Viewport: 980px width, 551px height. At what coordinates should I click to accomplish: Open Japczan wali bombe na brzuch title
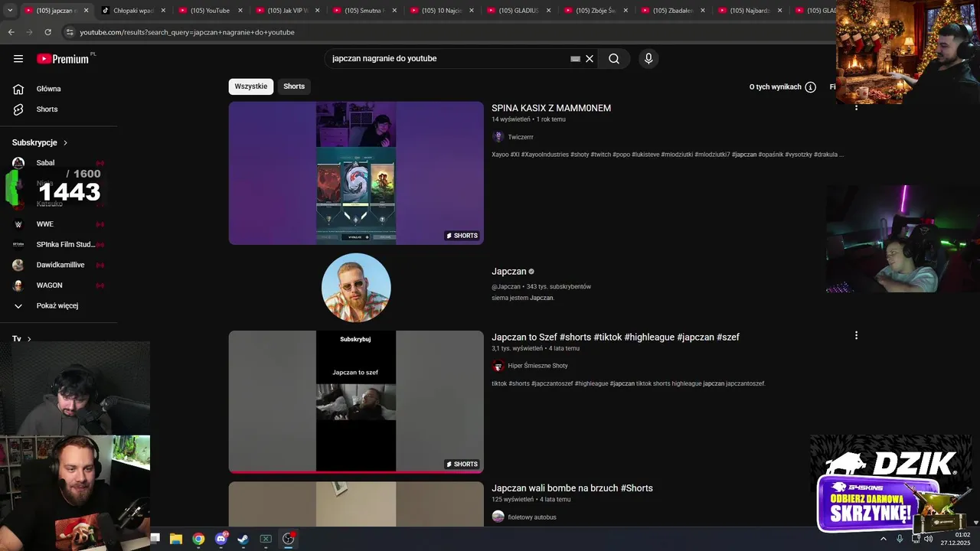click(x=572, y=488)
